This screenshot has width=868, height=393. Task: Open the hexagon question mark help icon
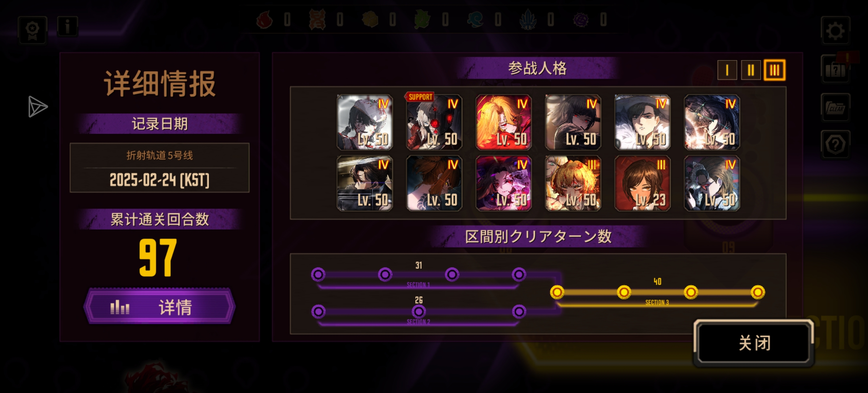point(835,144)
